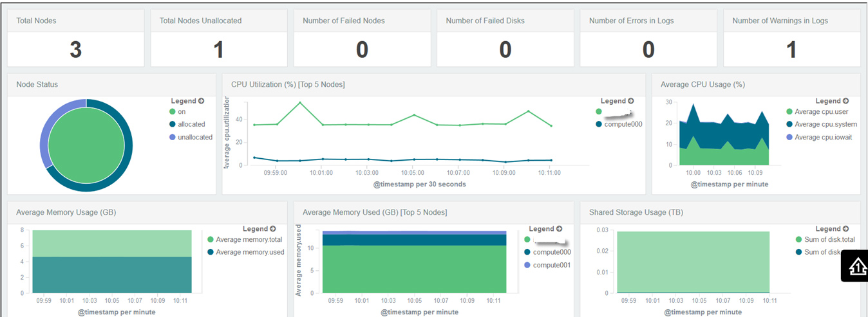Click the value 0 under Number of Failed Nodes

coord(363,50)
